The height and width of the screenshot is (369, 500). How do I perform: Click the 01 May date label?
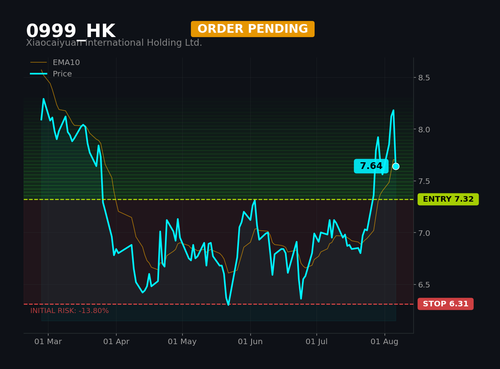(x=182, y=342)
